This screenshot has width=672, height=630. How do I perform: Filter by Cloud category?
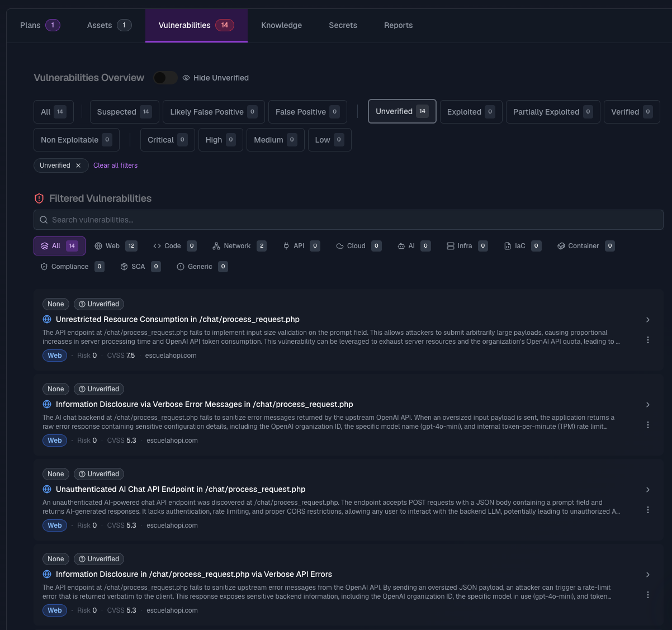358,246
